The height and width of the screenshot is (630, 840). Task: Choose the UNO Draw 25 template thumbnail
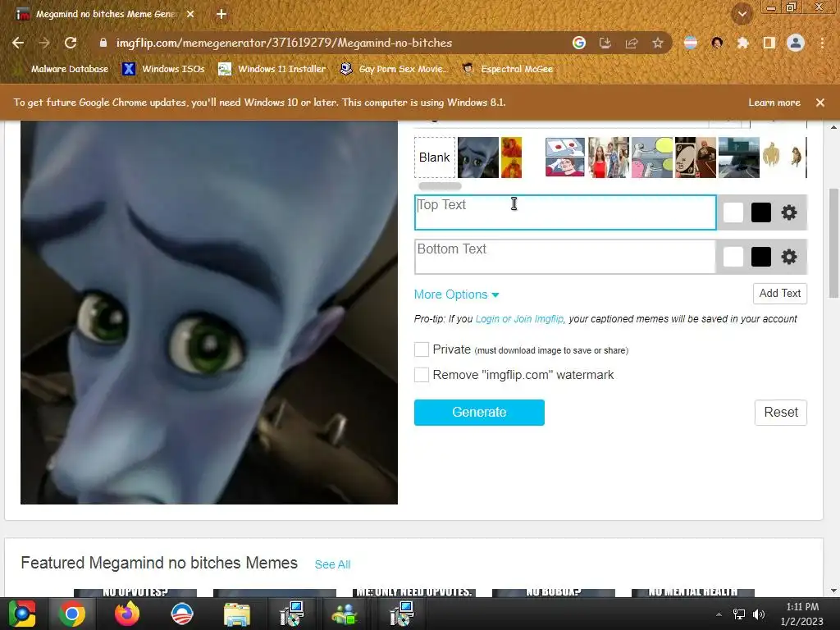coord(696,157)
